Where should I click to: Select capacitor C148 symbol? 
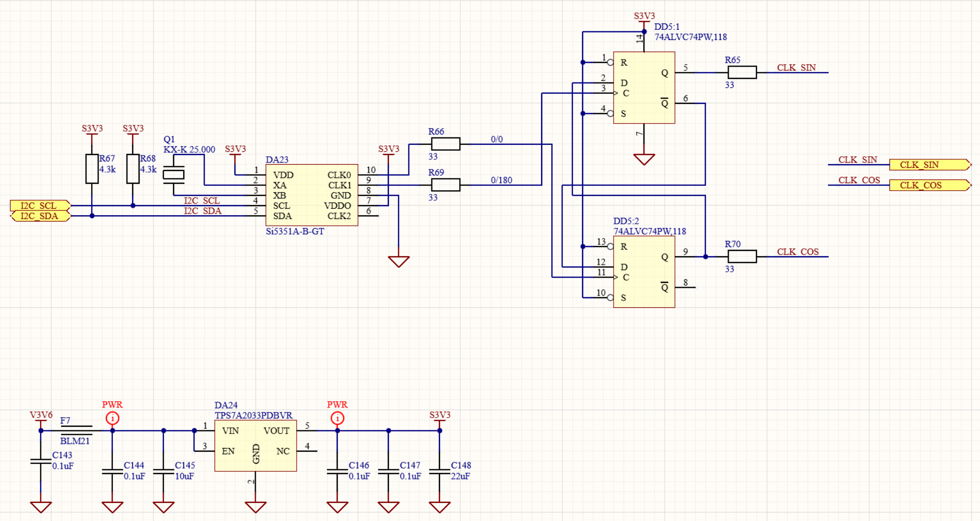tap(439, 471)
